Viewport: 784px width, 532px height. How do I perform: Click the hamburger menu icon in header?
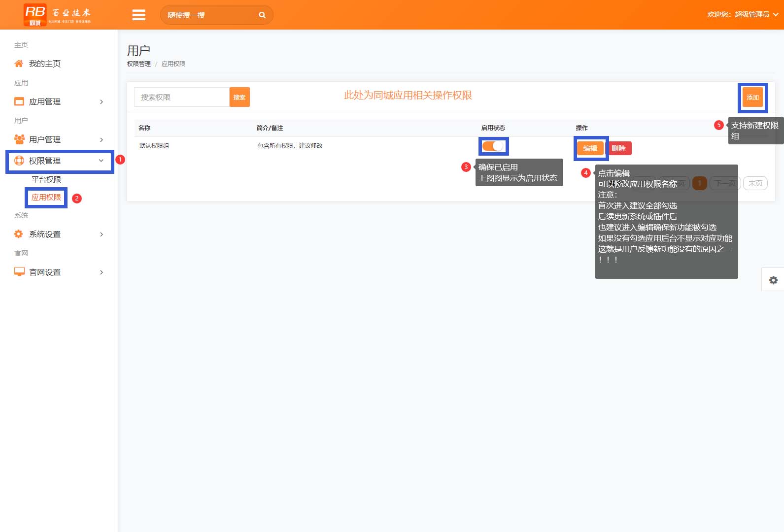click(x=138, y=15)
